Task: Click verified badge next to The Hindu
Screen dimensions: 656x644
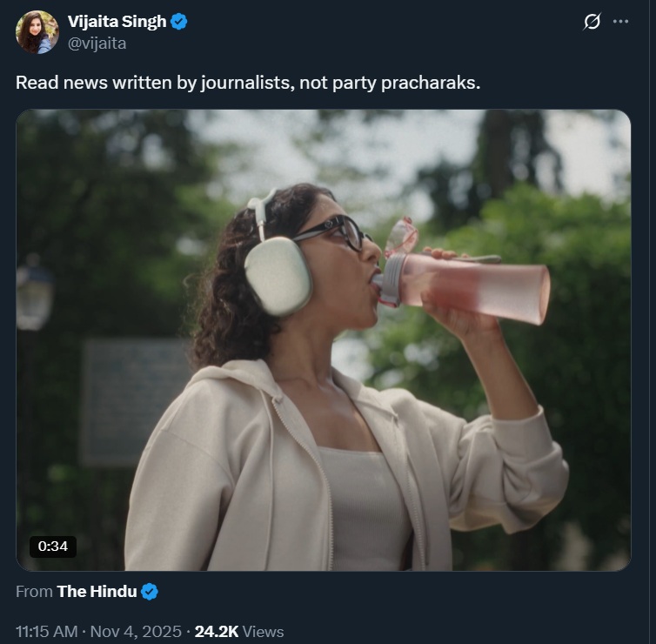Action: [150, 592]
